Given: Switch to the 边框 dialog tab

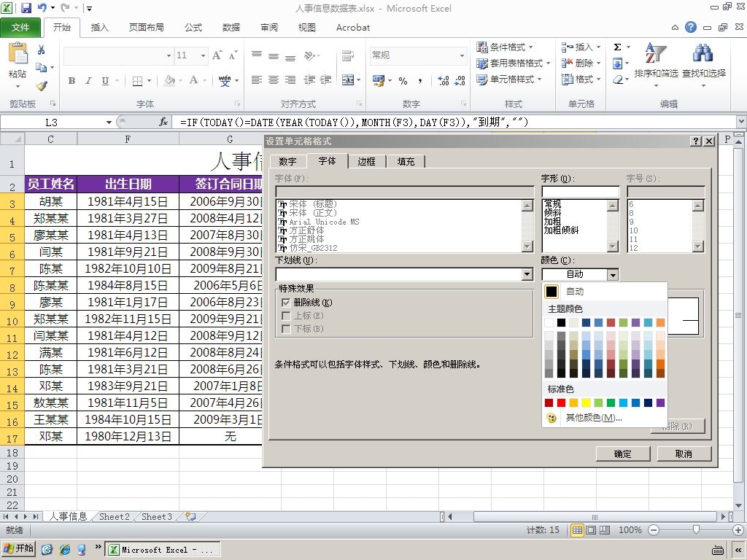Looking at the screenshot, I should tap(366, 161).
